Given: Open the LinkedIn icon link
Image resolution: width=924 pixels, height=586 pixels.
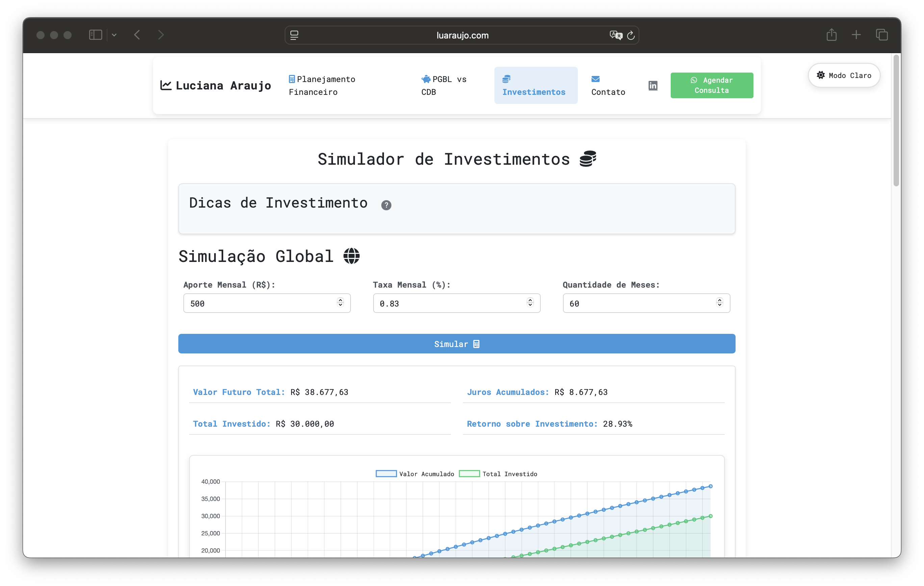Looking at the screenshot, I should point(653,85).
